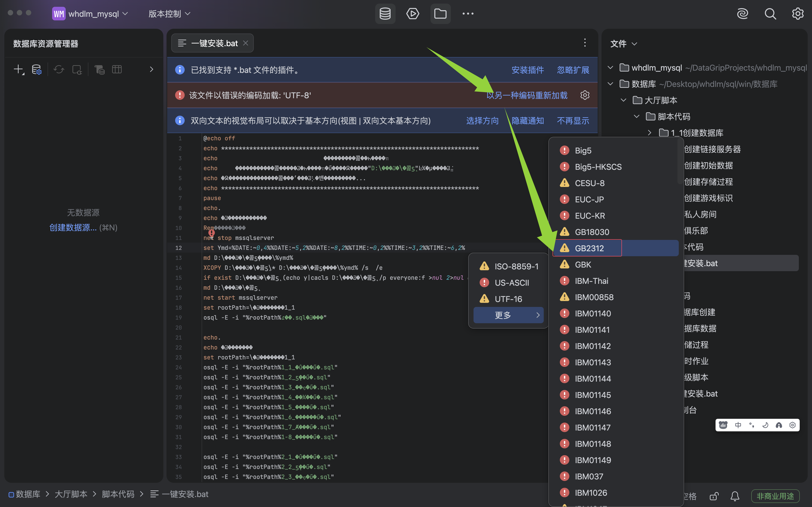Open the database tool window icon
Viewport: 812px width, 507px height.
385,14
